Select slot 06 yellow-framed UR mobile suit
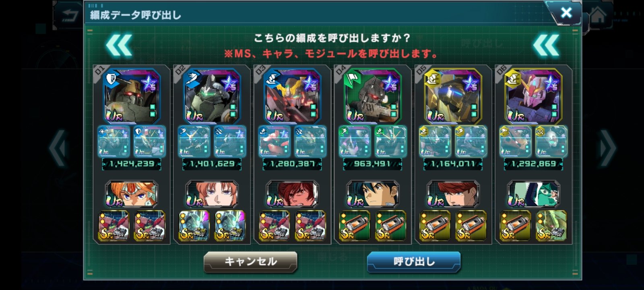 534,96
